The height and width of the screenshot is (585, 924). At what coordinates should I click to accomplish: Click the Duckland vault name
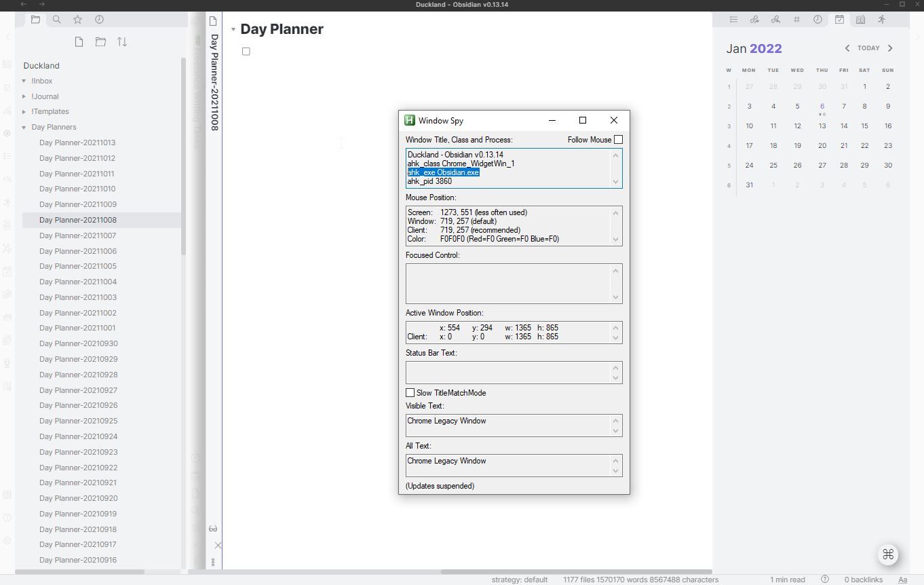(41, 66)
